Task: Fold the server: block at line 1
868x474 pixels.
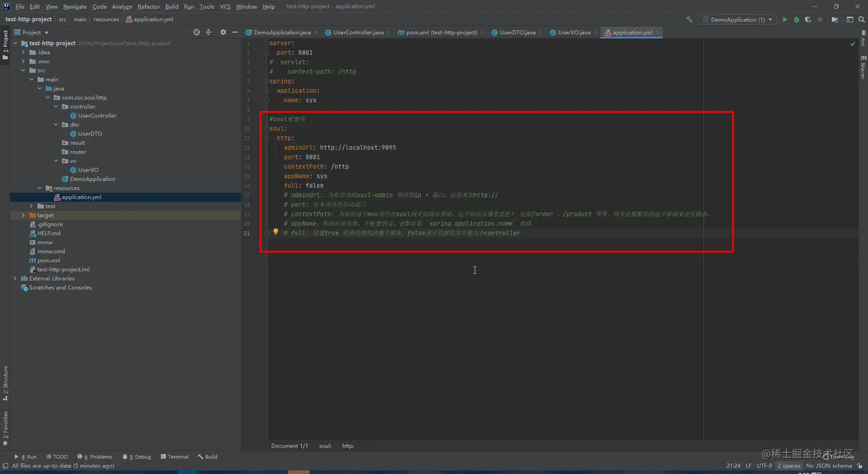Action: tap(267, 43)
